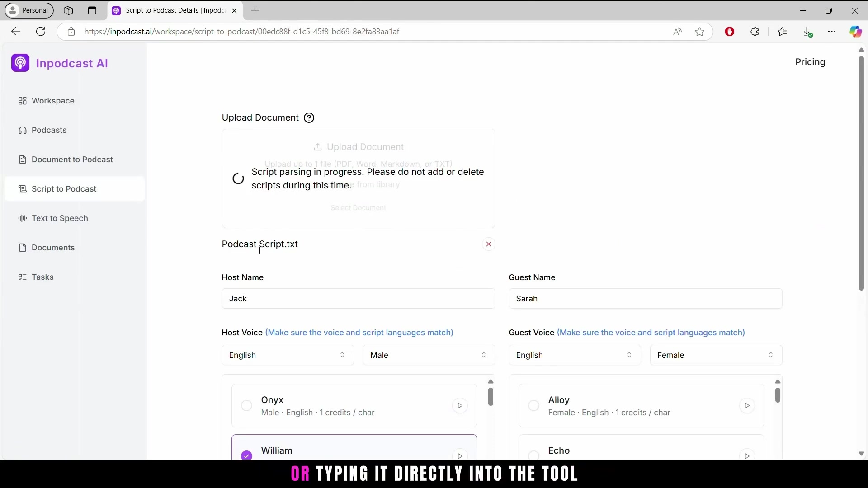The image size is (868, 488).
Task: Play the Echo voice preview
Action: point(747,455)
